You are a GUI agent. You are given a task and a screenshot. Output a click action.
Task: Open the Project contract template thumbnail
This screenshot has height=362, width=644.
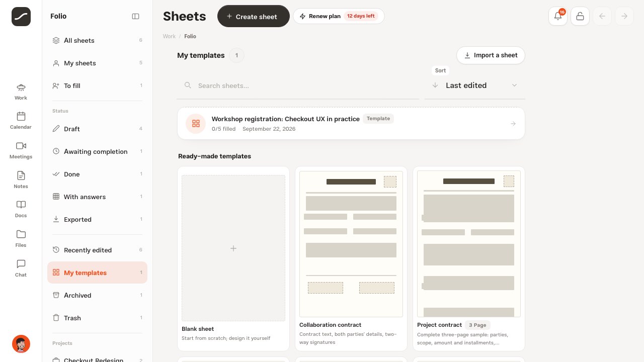tap(469, 244)
